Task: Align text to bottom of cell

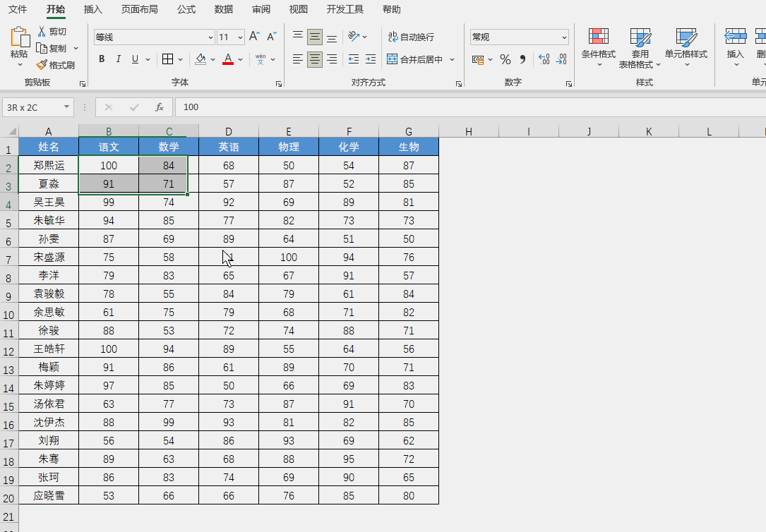Action: coord(332,37)
